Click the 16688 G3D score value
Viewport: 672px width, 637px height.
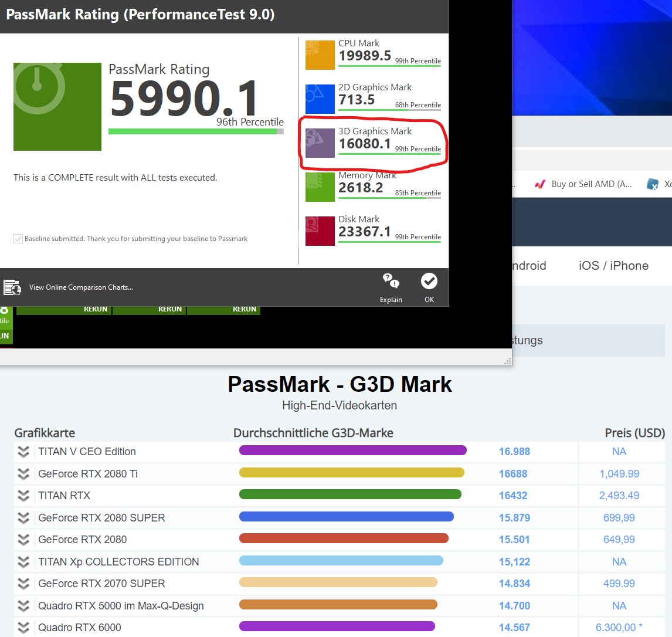coord(513,474)
